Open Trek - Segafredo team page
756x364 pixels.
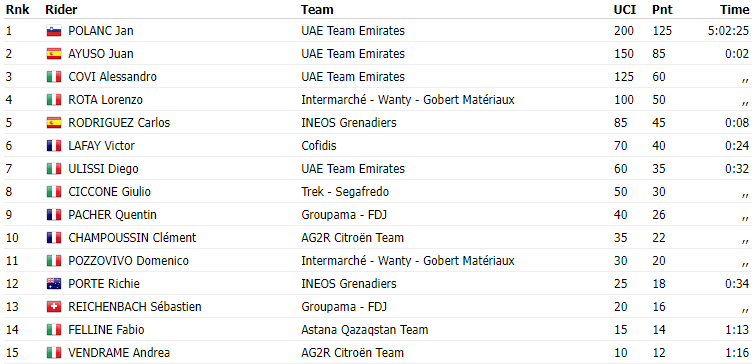pos(345,192)
